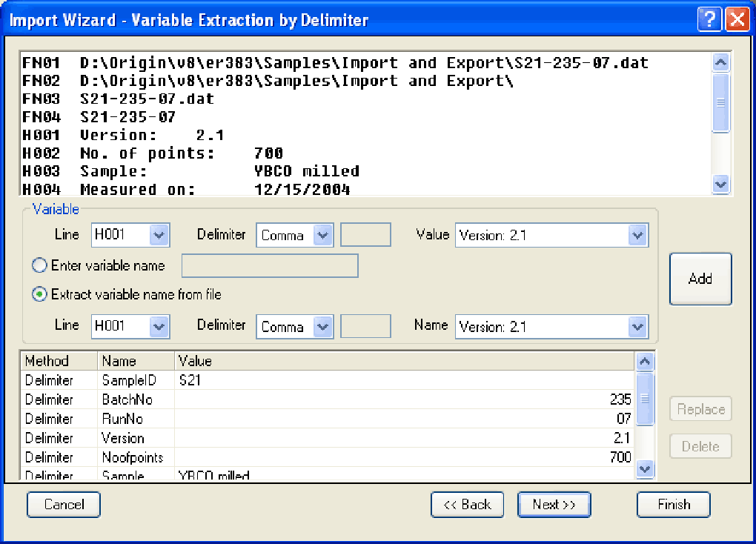Click the Add button
The height and width of the screenshot is (544, 756).
pyautogui.click(x=700, y=279)
